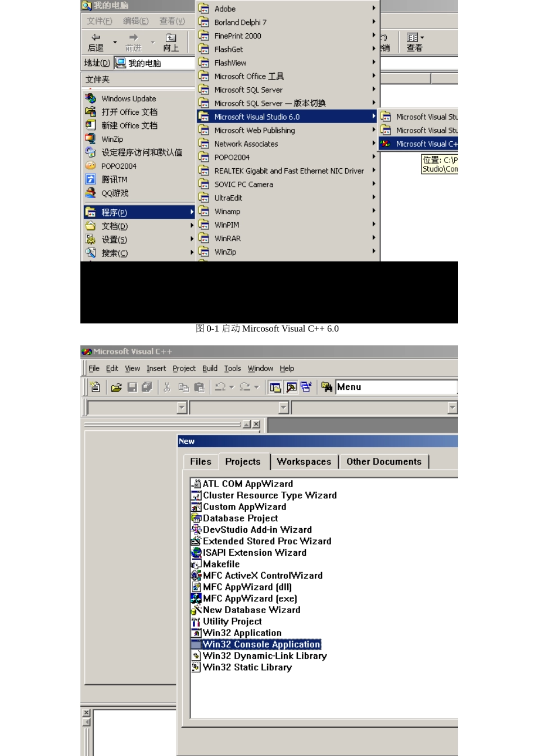Click the Open file toolbar icon
The image size is (534, 756).
[x=116, y=387]
